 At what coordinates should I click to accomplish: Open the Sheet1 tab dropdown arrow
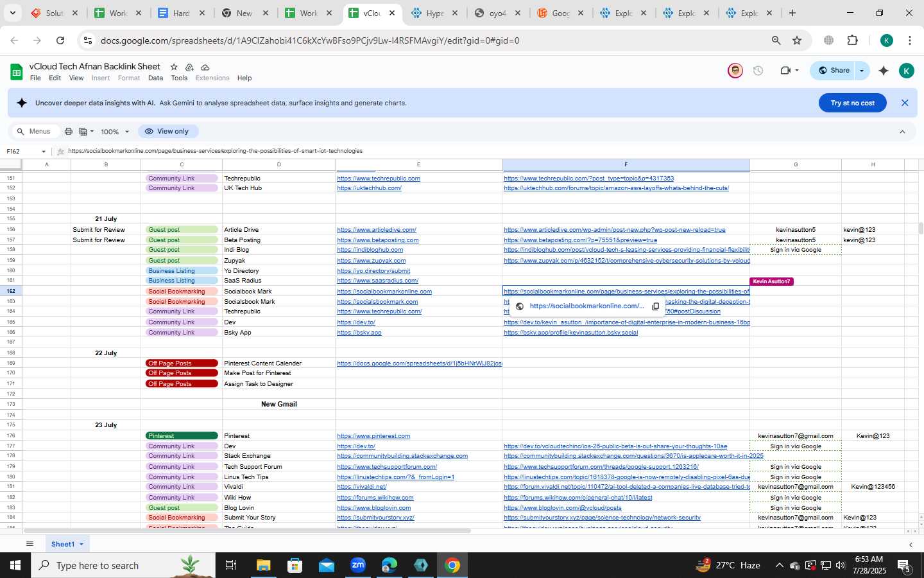[x=81, y=544]
